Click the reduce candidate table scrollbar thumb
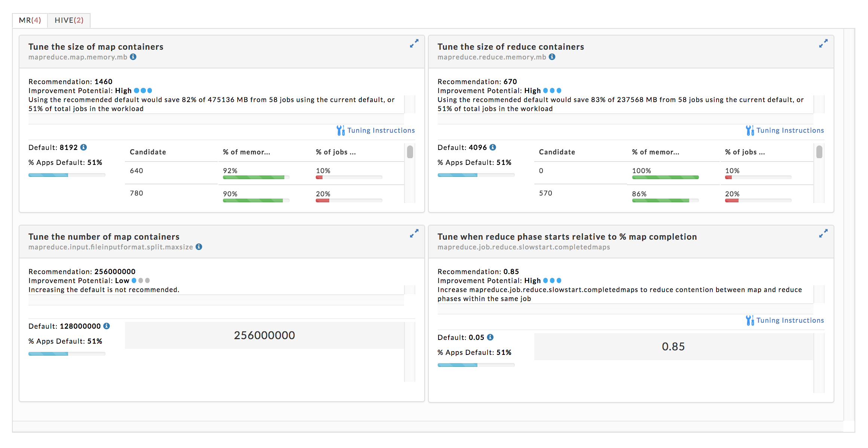Screen dimensions: 868x448 pos(819,152)
